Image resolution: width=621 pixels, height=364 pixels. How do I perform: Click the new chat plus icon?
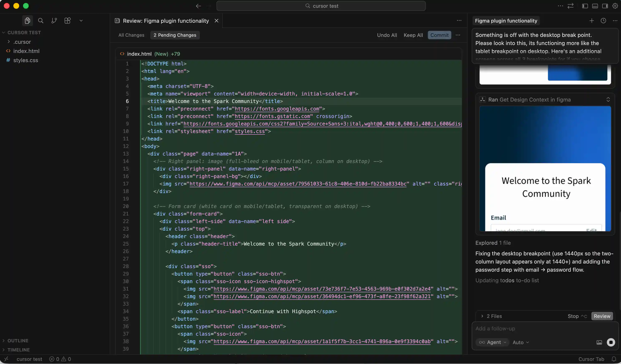pos(592,21)
